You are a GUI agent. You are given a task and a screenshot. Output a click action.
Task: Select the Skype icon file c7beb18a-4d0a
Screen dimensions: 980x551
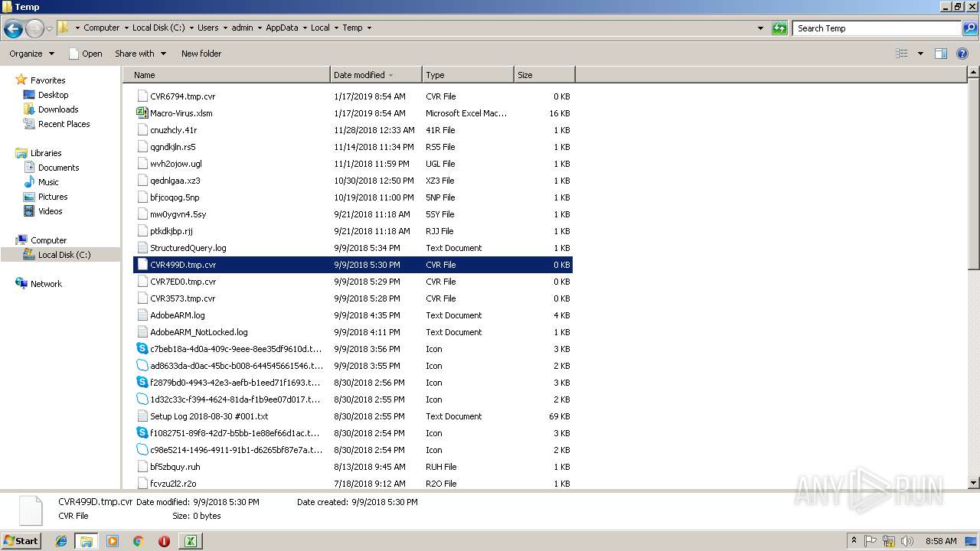click(x=142, y=349)
